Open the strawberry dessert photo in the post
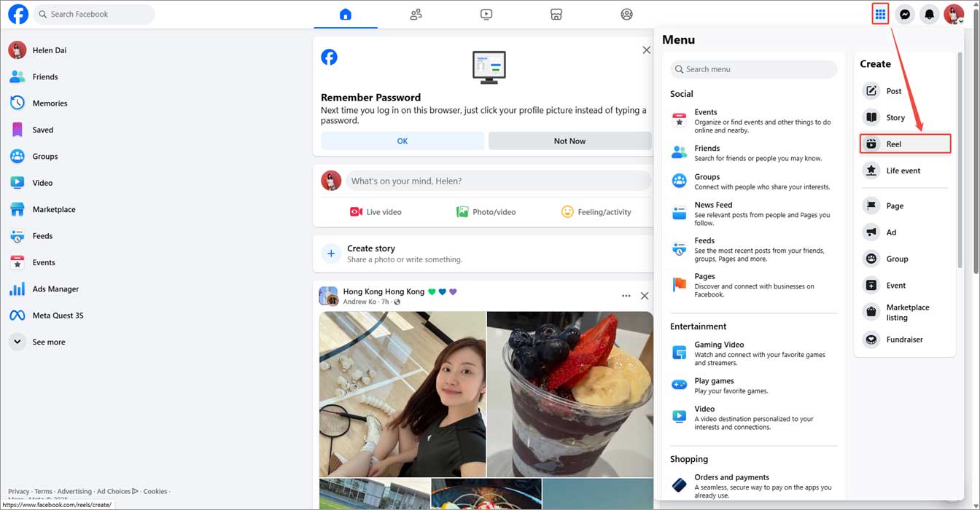Screen dimensions: 980x510 (569, 393)
